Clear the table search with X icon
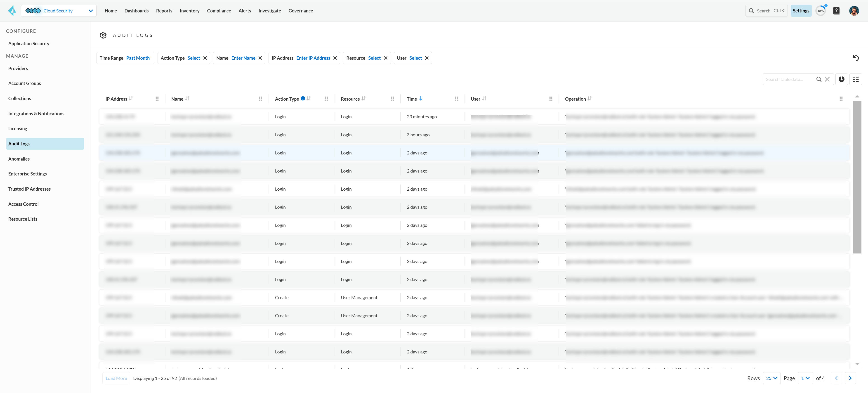 click(827, 79)
